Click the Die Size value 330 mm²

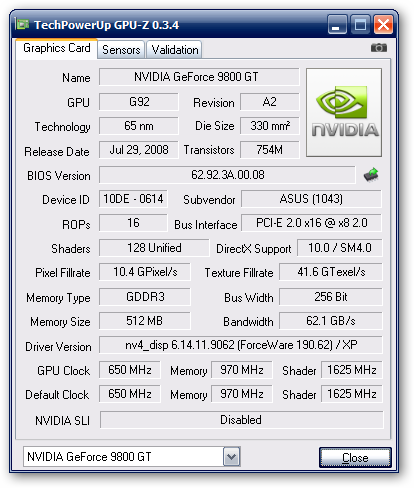coord(269,126)
